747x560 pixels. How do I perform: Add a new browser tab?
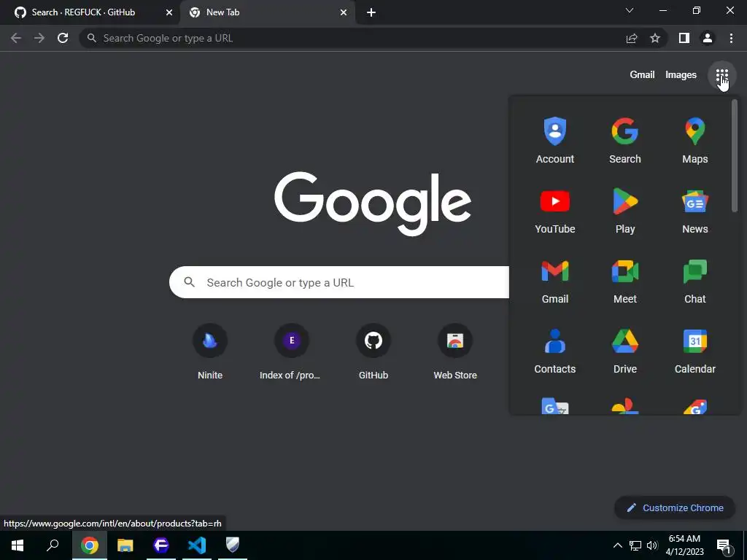pos(371,12)
